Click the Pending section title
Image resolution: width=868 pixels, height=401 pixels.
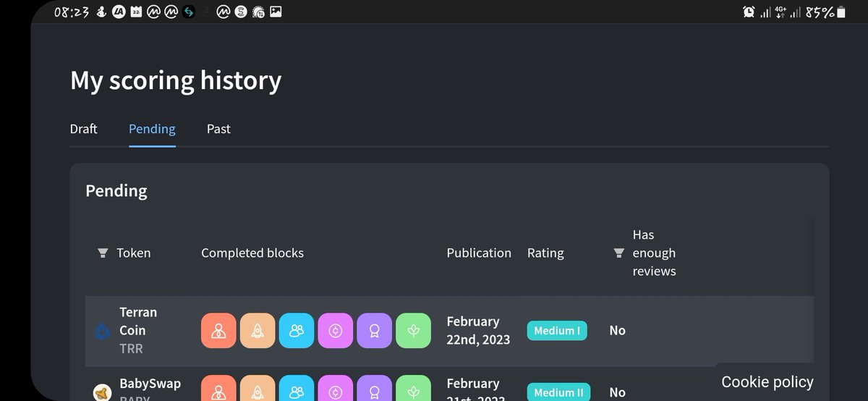(x=116, y=191)
